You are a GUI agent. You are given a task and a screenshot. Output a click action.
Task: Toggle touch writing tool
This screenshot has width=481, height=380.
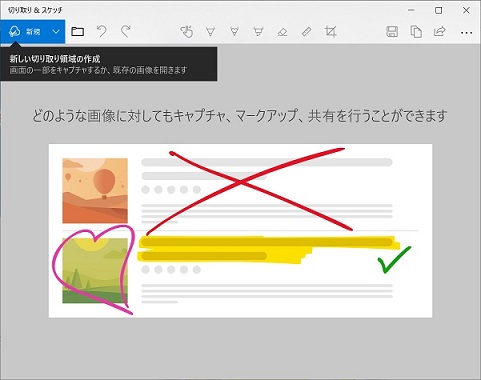[187, 32]
